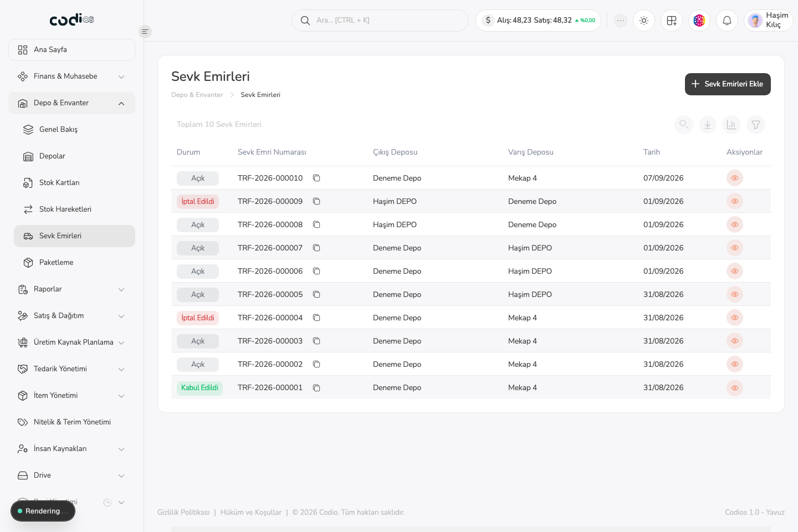Collapse the sidebar with the menu icon
798x532 pixels.
coord(145,32)
